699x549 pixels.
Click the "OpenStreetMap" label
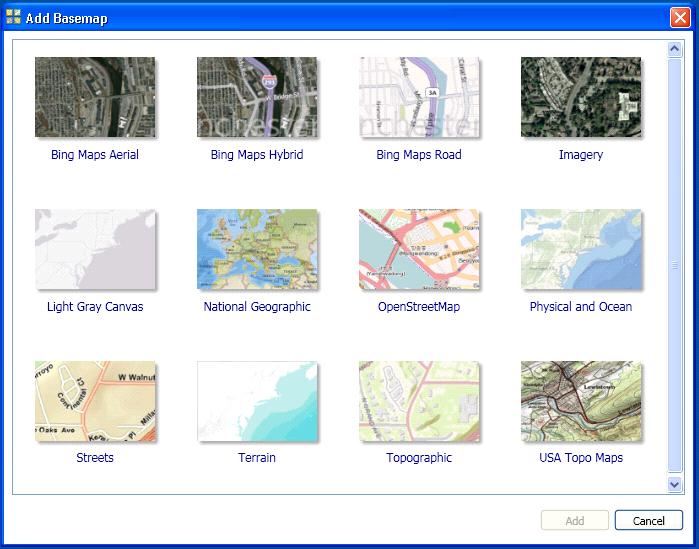419,307
